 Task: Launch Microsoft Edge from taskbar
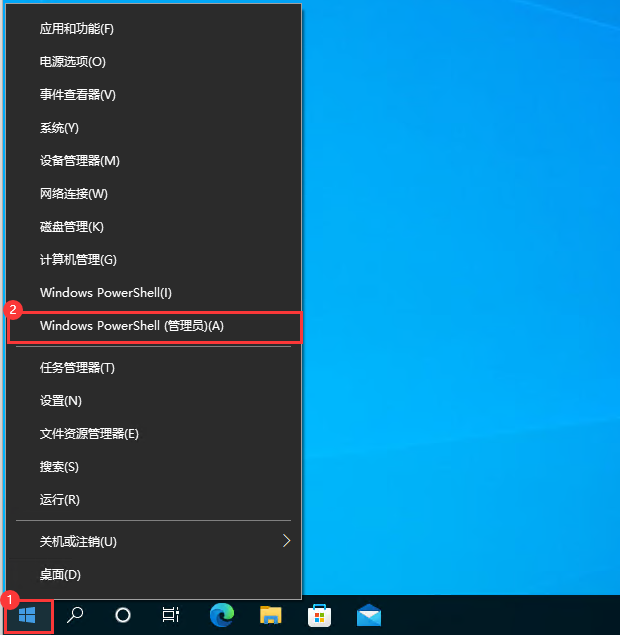point(222,615)
